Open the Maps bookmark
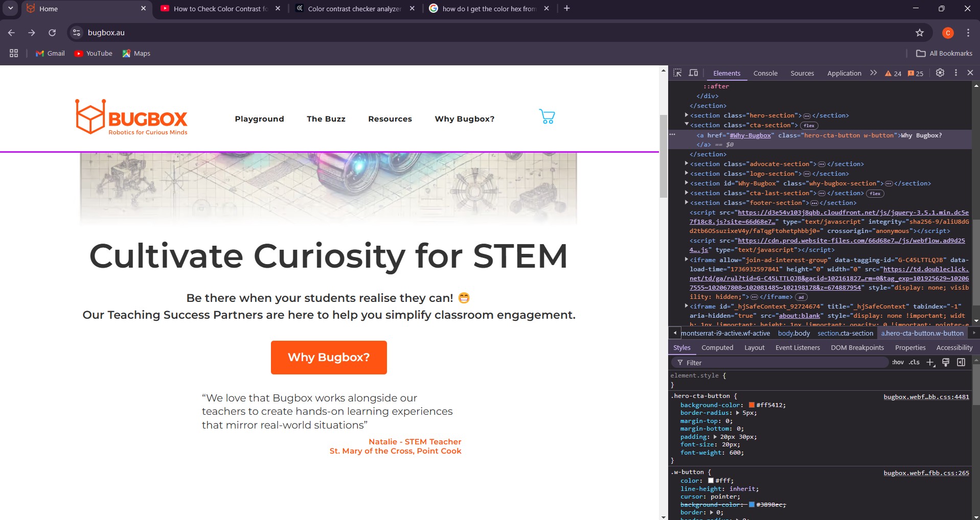Image resolution: width=980 pixels, height=520 pixels. pos(136,53)
